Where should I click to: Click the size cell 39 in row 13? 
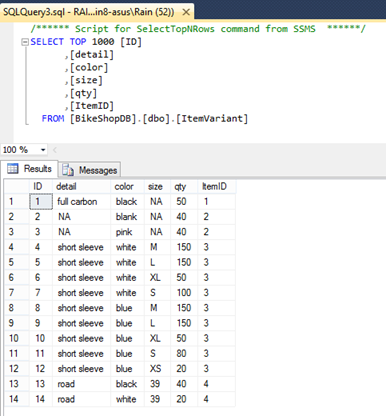(x=157, y=384)
